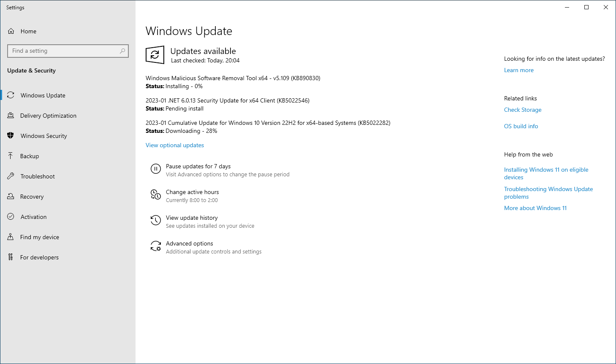The height and width of the screenshot is (364, 616).
Task: Open the Check Storage link
Action: [x=523, y=110]
